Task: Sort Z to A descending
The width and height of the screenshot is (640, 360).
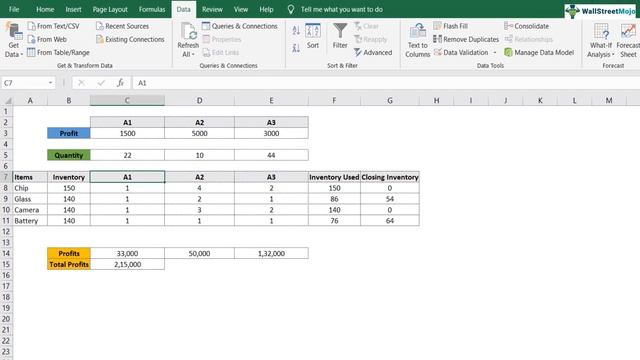Action: tap(296, 48)
